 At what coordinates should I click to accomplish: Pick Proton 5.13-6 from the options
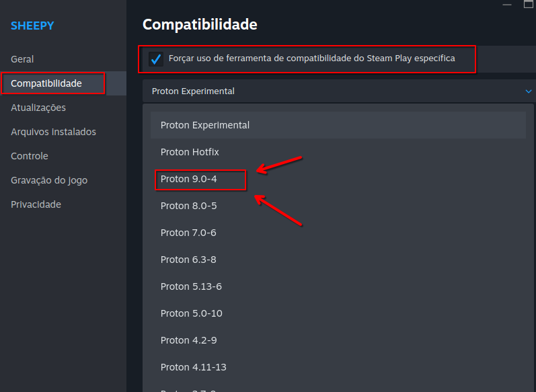click(191, 286)
